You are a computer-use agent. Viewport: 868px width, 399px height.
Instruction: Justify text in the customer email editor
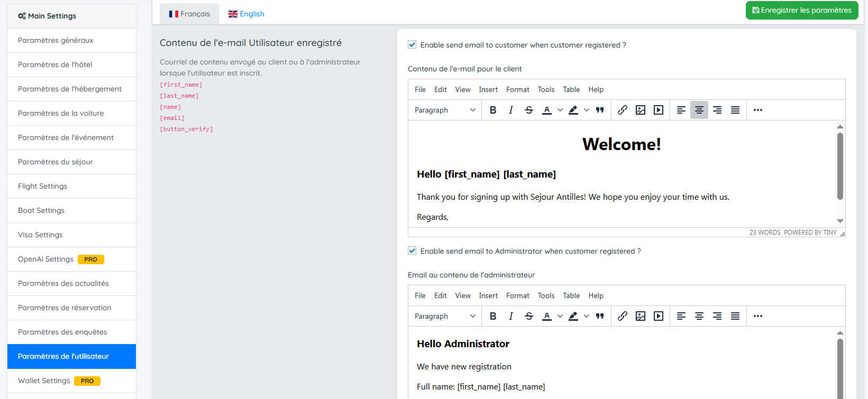click(735, 110)
